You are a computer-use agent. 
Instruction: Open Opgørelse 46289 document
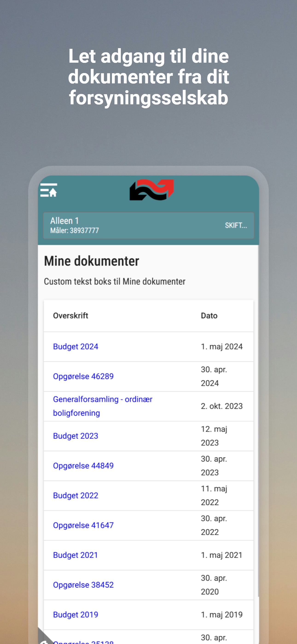pos(83,376)
